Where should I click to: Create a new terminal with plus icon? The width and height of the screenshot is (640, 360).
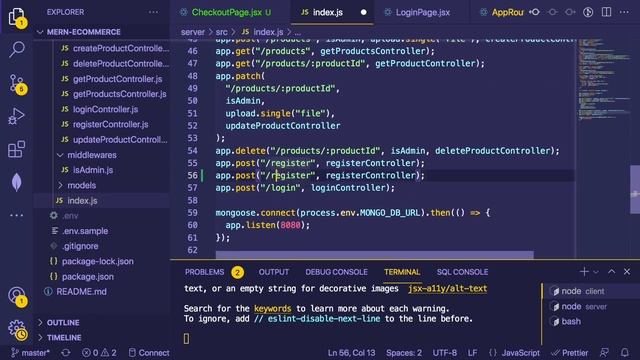tap(584, 271)
